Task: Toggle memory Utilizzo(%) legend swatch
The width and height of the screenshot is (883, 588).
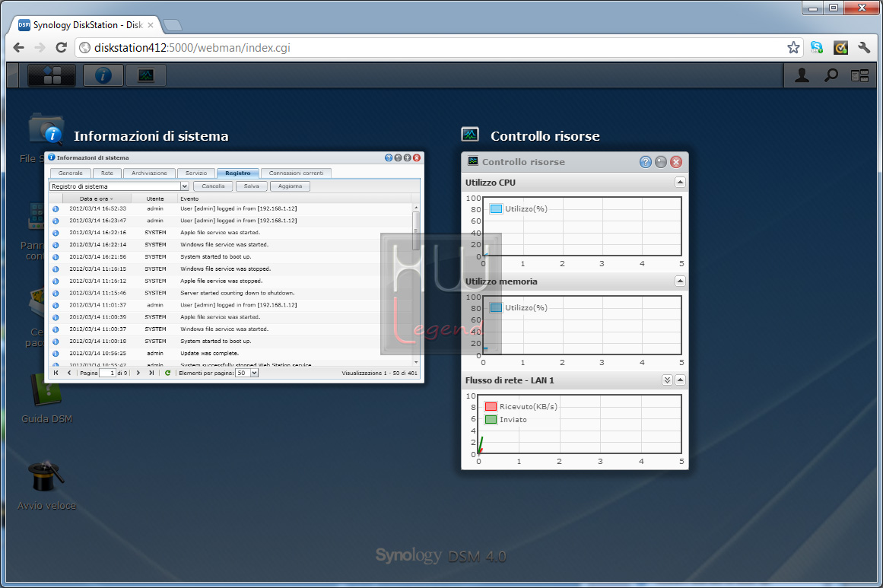Action: click(x=496, y=307)
